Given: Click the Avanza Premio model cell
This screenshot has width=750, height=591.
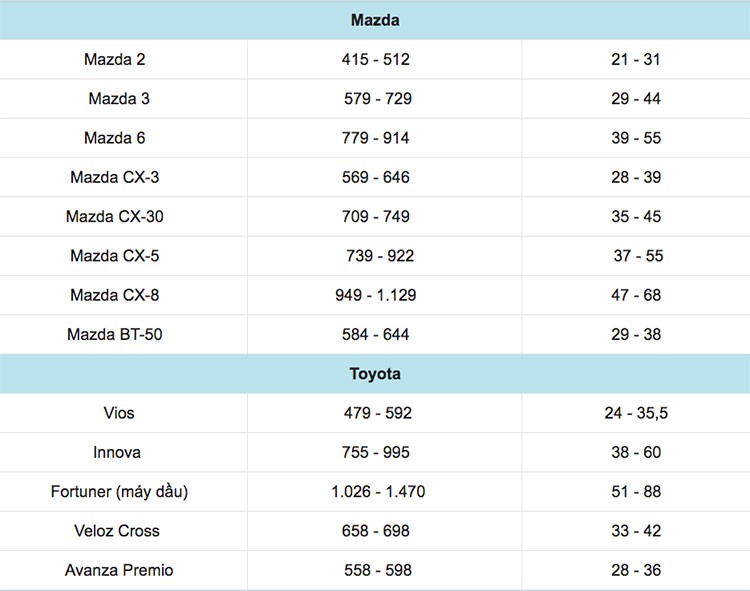Looking at the screenshot, I should point(119,570).
